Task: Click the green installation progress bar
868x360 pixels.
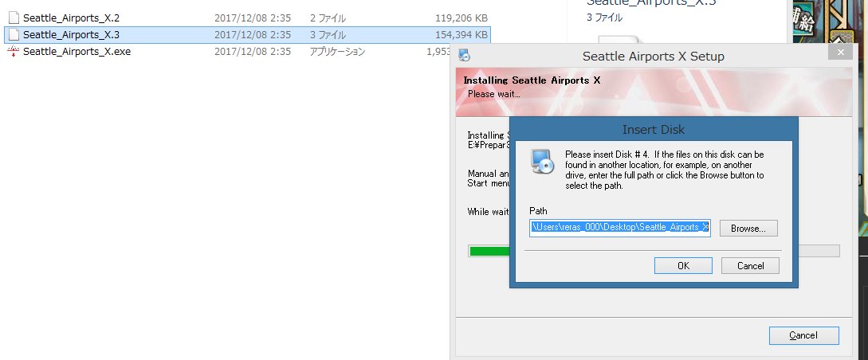Action: [x=489, y=251]
